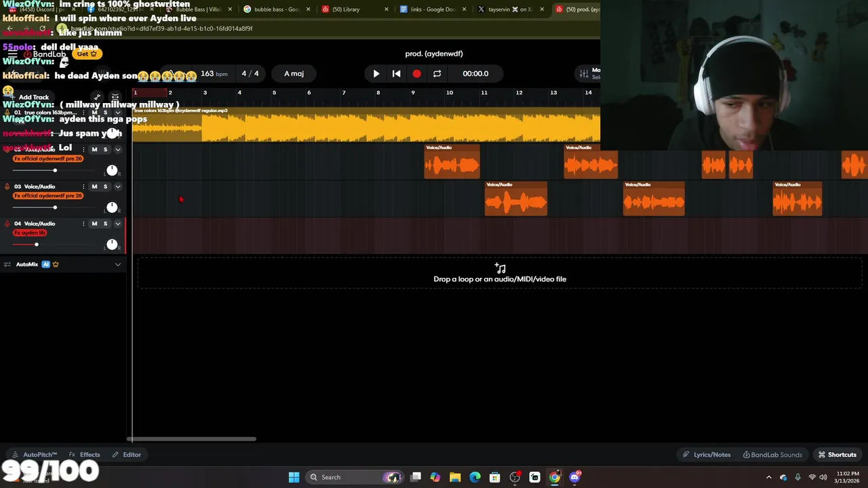Screen dimensions: 868x488
Task: Click the automation curve icon beside Add Track
Action: pyautogui.click(x=98, y=97)
